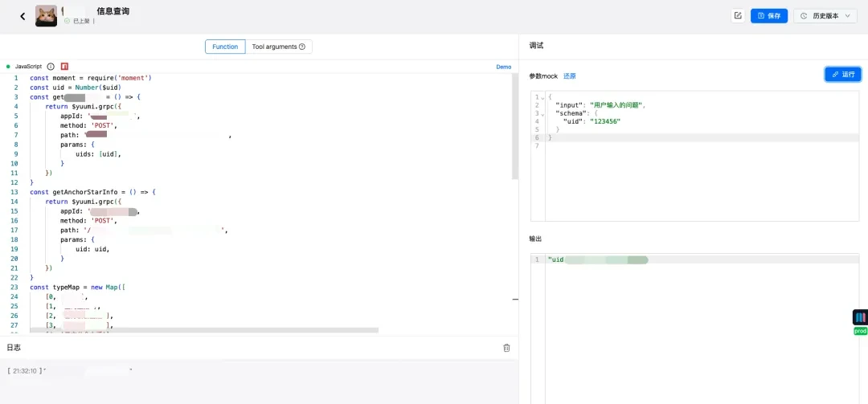Click the help icon in Tool arguments

pyautogui.click(x=302, y=47)
